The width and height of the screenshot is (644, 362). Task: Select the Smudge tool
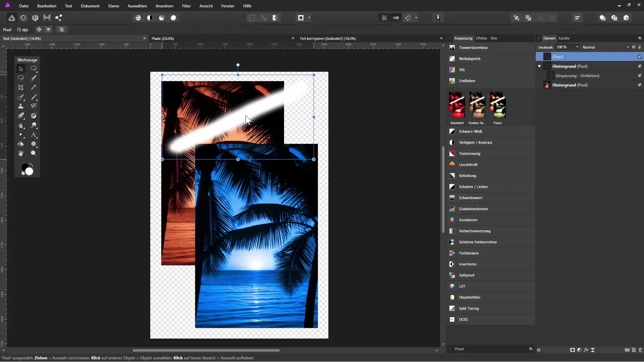point(34,125)
